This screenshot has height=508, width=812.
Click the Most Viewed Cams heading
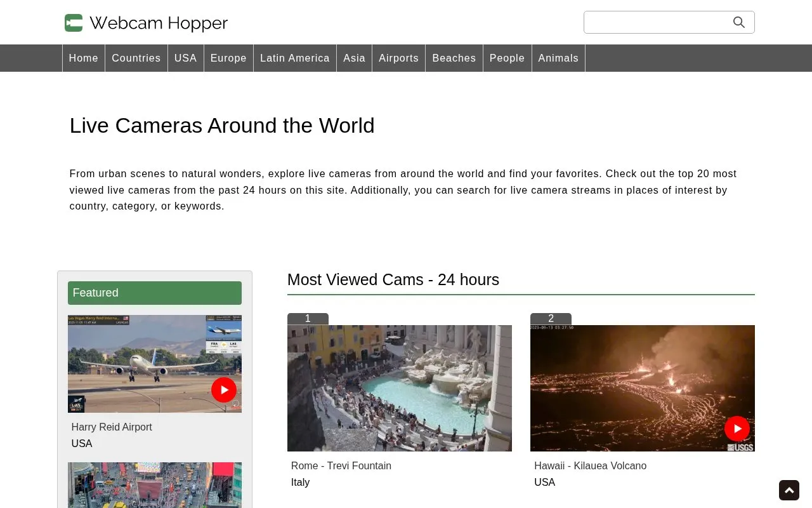(x=393, y=279)
